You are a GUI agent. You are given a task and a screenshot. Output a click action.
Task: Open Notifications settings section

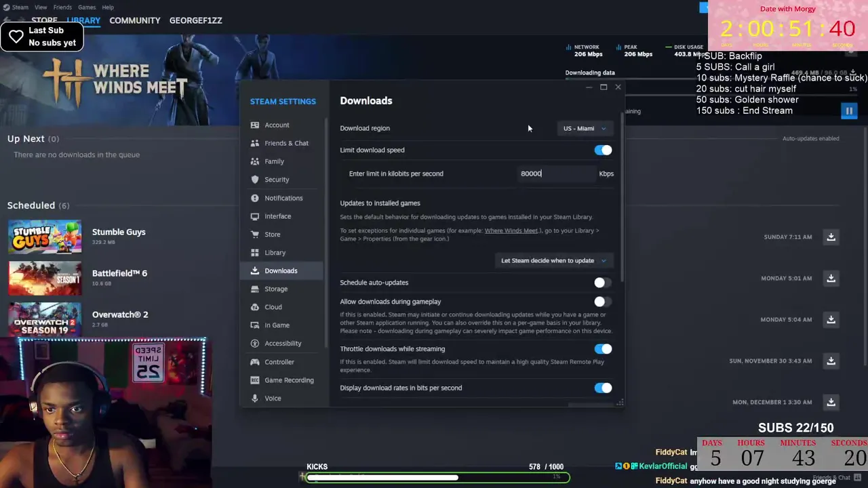(283, 198)
